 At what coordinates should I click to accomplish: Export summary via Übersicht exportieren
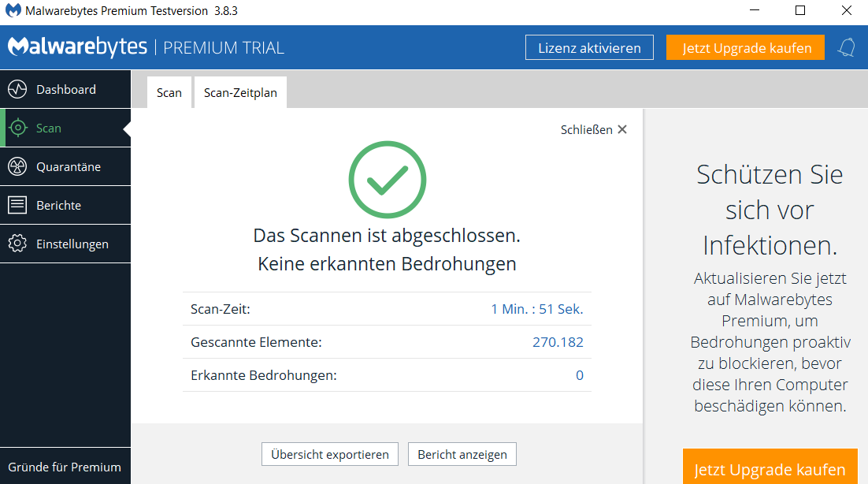[x=330, y=455]
